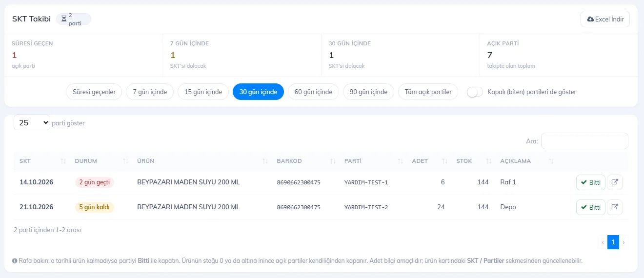Sort table by SKT column arrows

[63, 161]
